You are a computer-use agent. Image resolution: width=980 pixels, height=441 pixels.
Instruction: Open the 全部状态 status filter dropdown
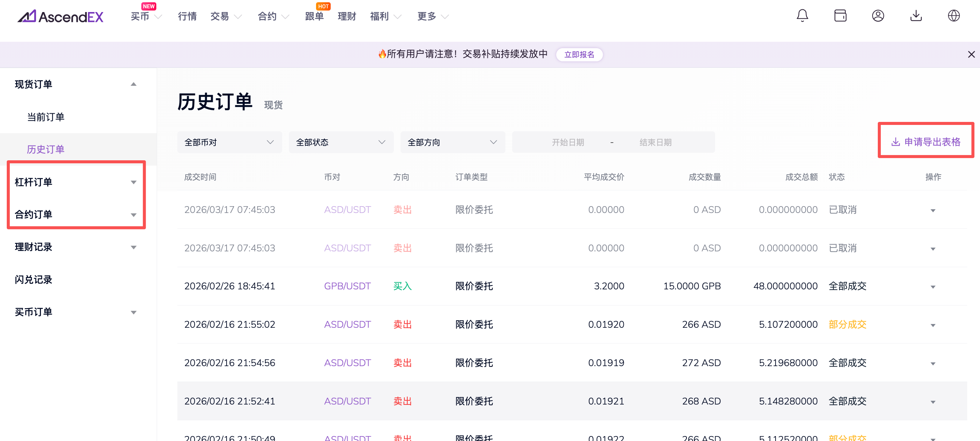(x=341, y=143)
